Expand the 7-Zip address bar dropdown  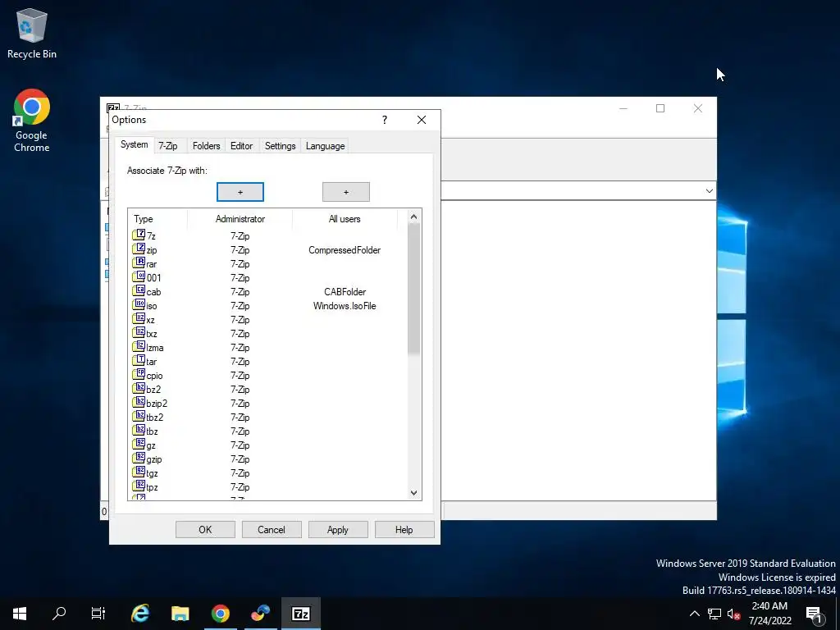710,190
